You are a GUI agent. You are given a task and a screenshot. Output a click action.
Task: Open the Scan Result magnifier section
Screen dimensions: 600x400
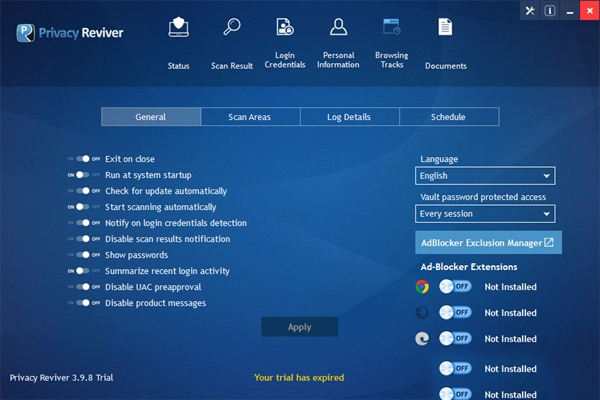(232, 43)
